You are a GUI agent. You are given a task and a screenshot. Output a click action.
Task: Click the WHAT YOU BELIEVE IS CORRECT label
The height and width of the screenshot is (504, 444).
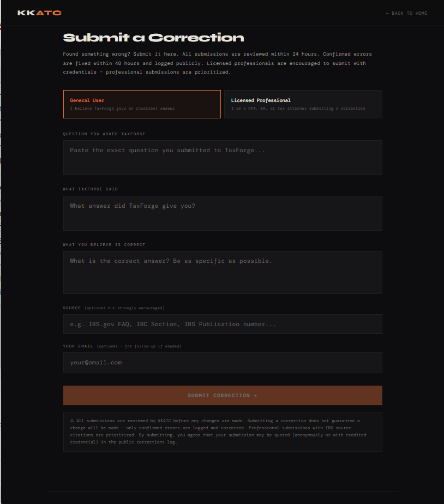105,245
